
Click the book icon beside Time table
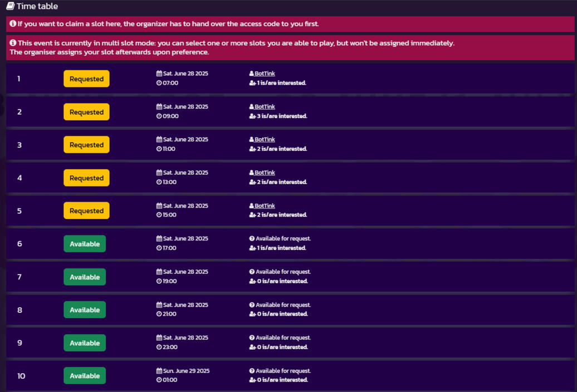11,7
